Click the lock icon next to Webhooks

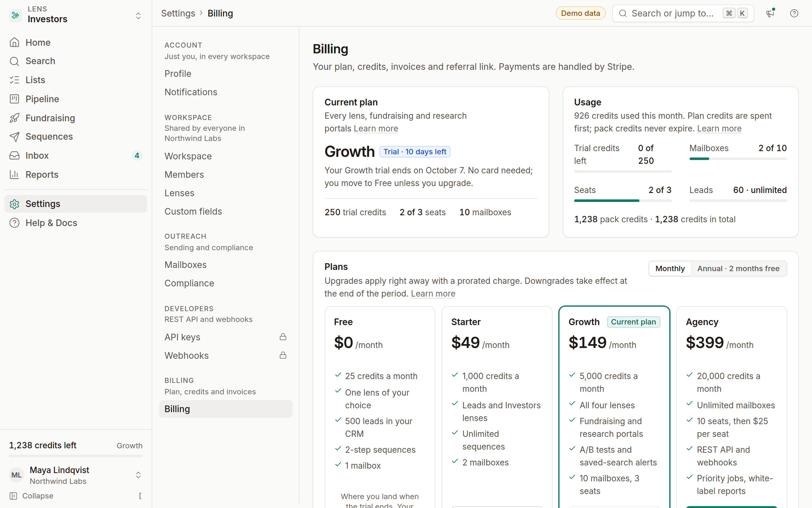click(283, 356)
